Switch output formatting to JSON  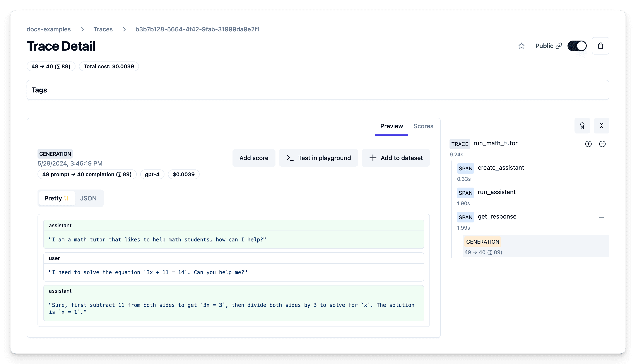(x=89, y=198)
